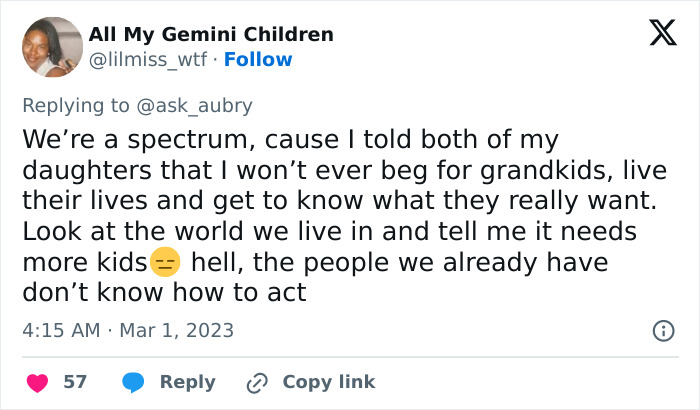Click the Reply label

tap(187, 382)
